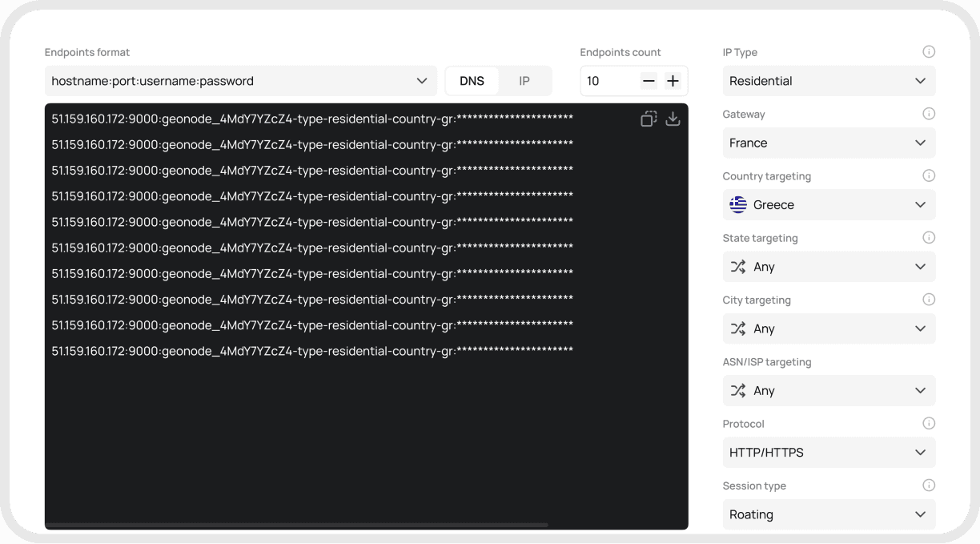Open the Gateway France dropdown

[x=829, y=143]
